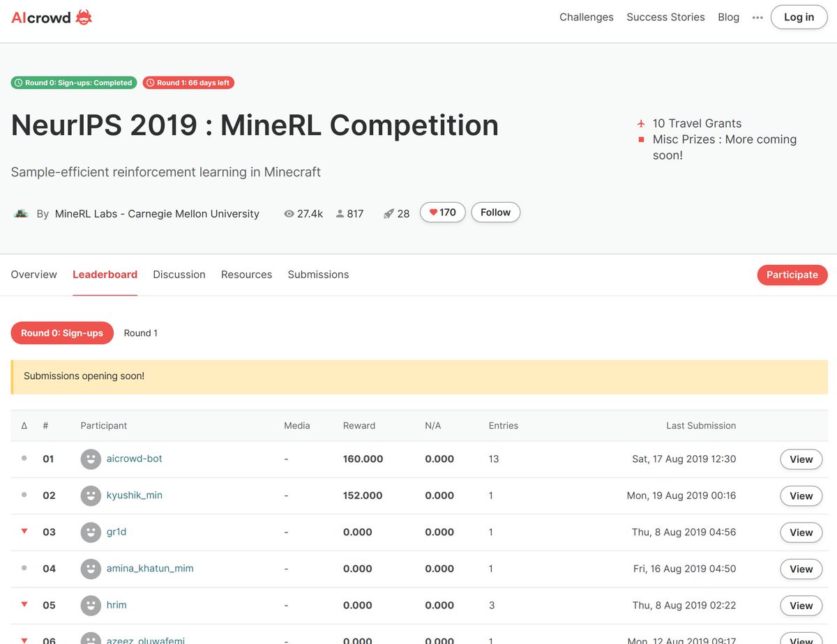Click the Last Submission column header

(x=701, y=425)
